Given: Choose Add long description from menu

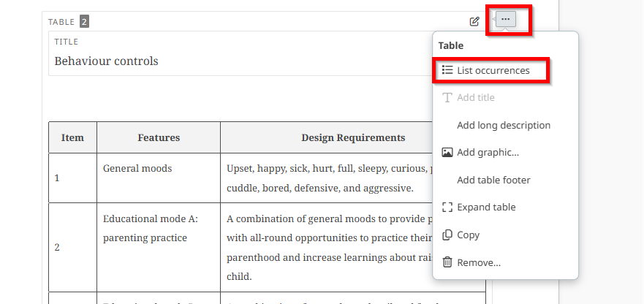Looking at the screenshot, I should pos(503,125).
